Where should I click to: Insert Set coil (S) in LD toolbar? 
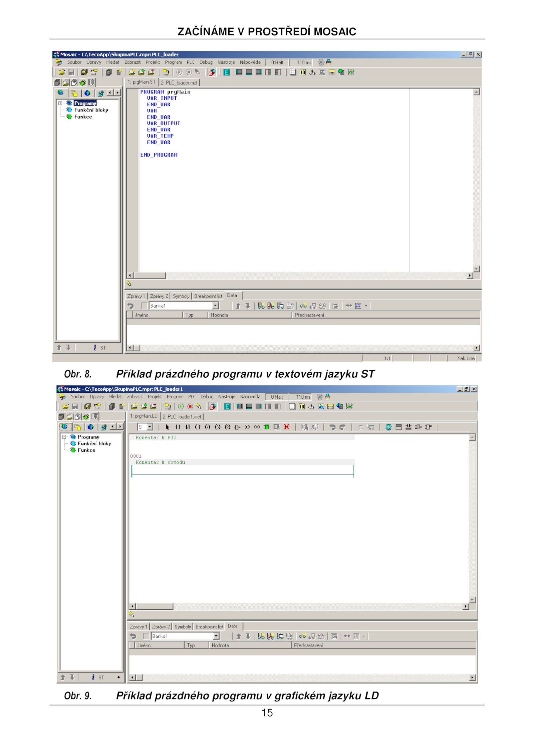(218, 427)
